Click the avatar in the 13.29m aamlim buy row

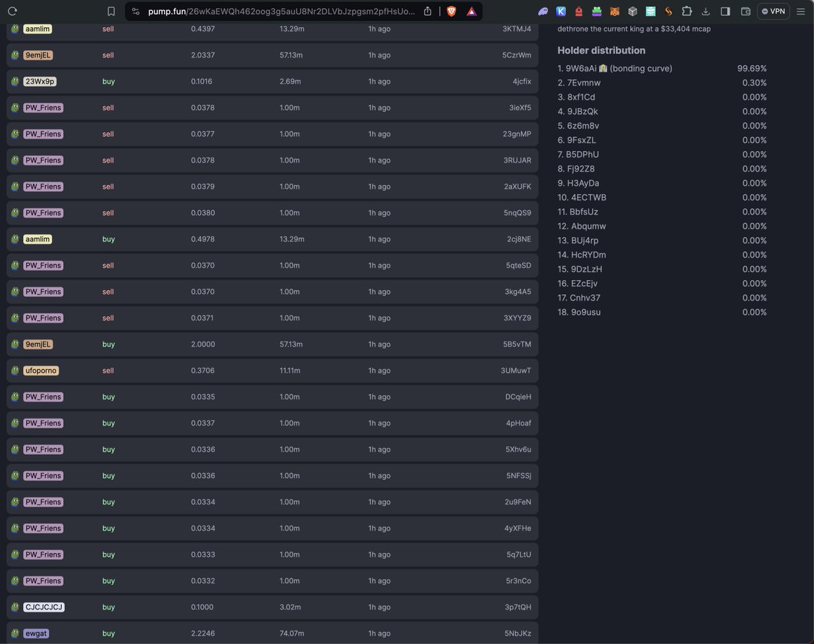pos(15,239)
